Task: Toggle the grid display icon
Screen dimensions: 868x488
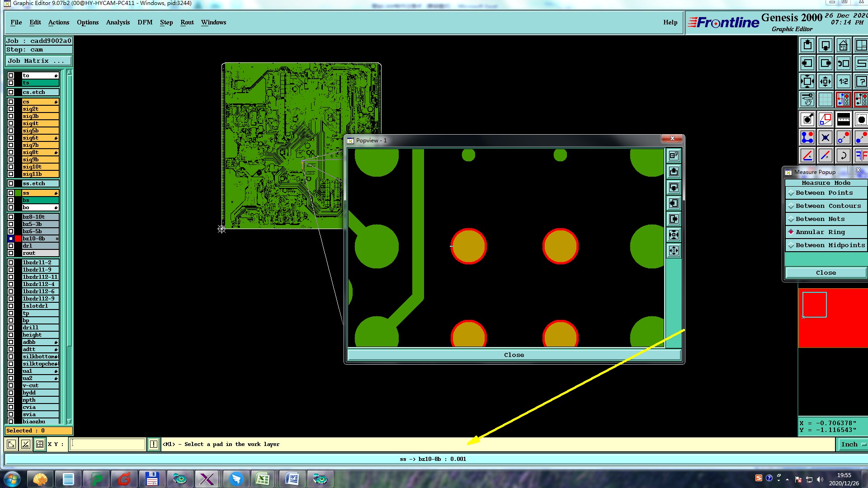Action: pos(825,99)
